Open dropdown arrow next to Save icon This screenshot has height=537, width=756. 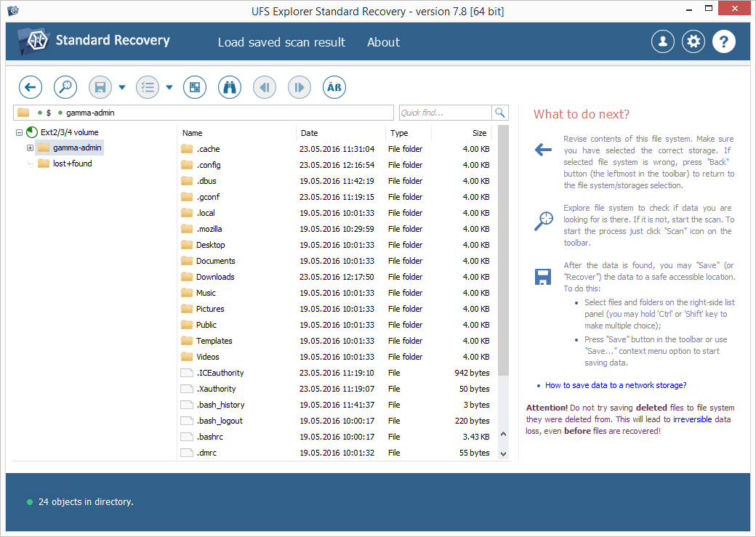point(122,87)
